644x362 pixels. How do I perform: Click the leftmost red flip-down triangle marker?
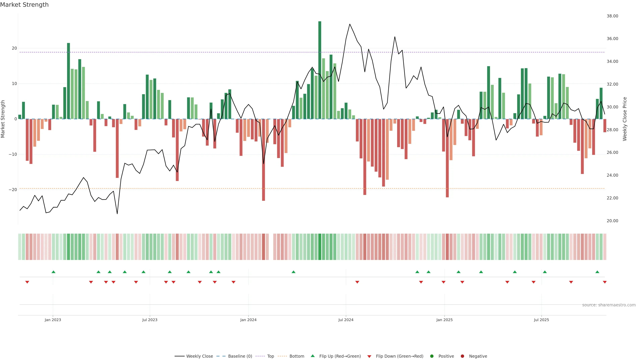coord(27,282)
